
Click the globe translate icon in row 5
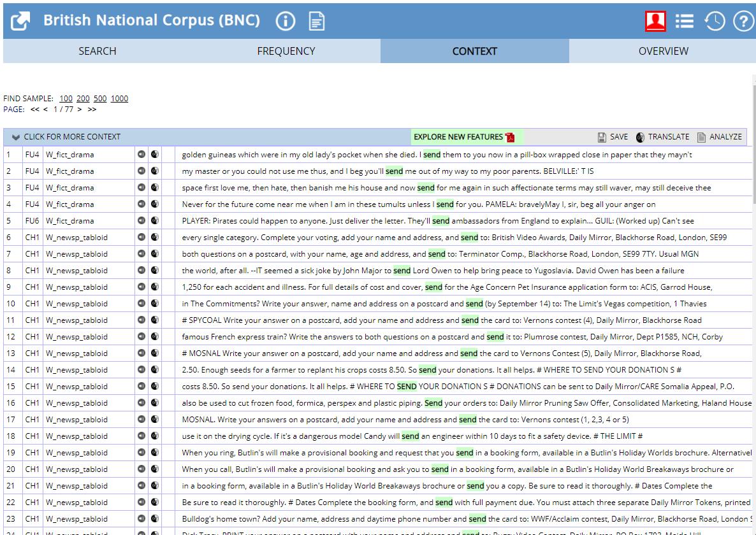[155, 220]
